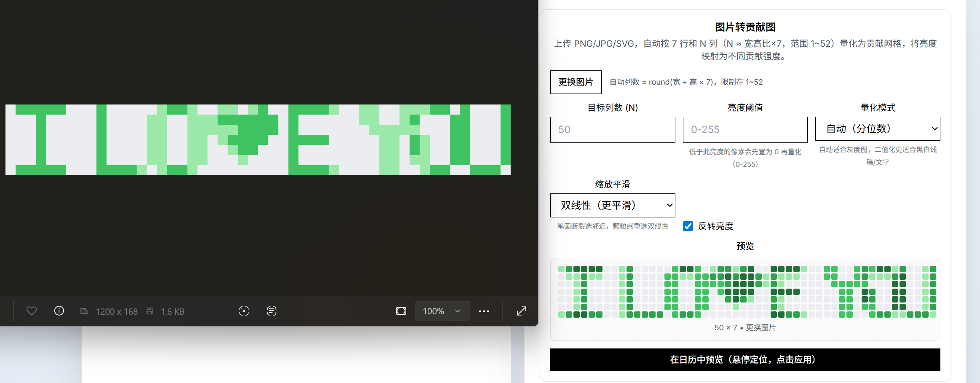Click 在日历中预览 black button
The height and width of the screenshot is (383, 980).
(745, 360)
